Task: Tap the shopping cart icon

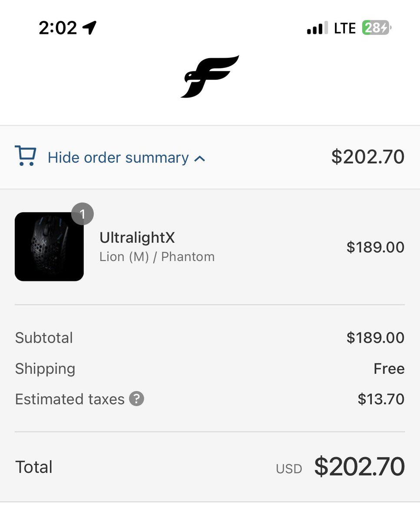Action: click(x=25, y=156)
